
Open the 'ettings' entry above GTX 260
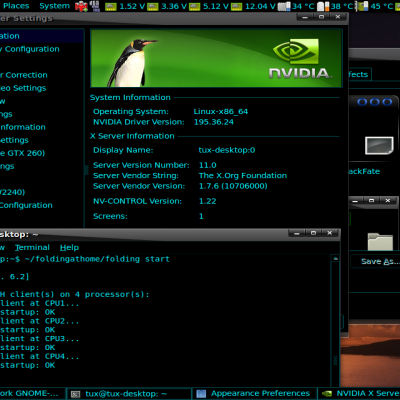[x=14, y=140]
